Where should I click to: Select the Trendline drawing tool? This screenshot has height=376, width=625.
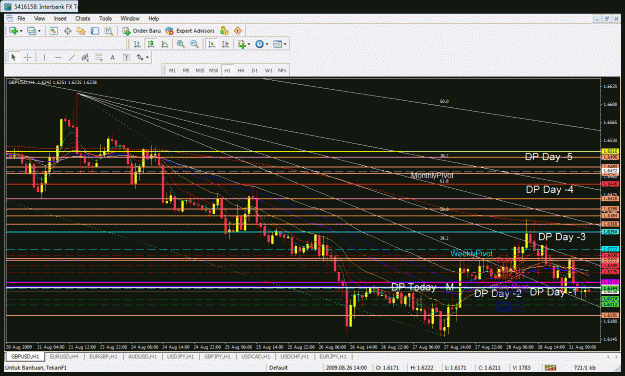(x=71, y=57)
